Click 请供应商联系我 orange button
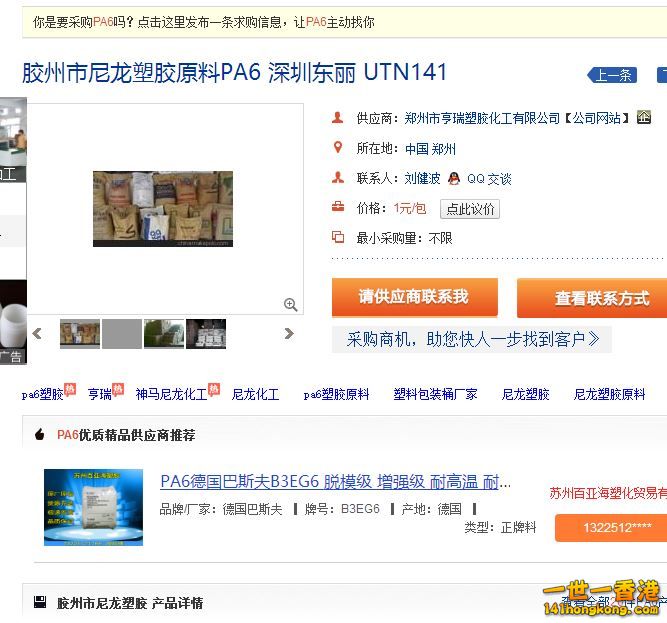This screenshot has height=623, width=667. coord(415,297)
